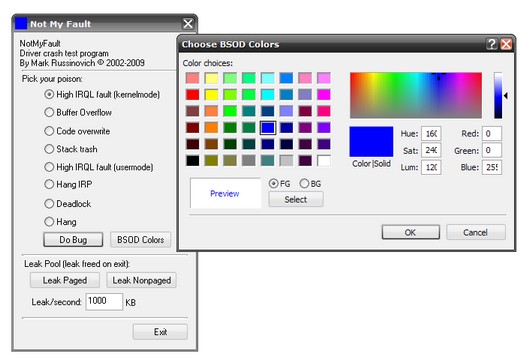Click the Color|Solid blue preview box
Image resolution: width=530 pixels, height=363 pixels.
371,142
